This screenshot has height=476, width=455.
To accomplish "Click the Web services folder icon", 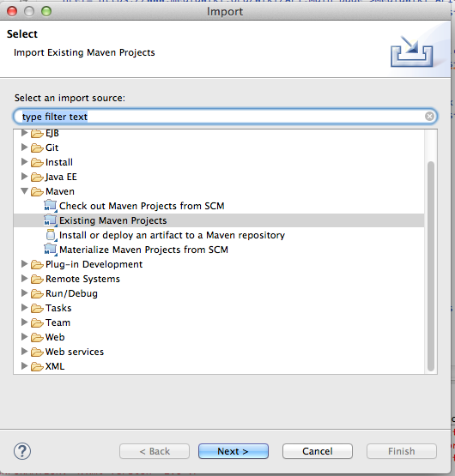I will [37, 352].
